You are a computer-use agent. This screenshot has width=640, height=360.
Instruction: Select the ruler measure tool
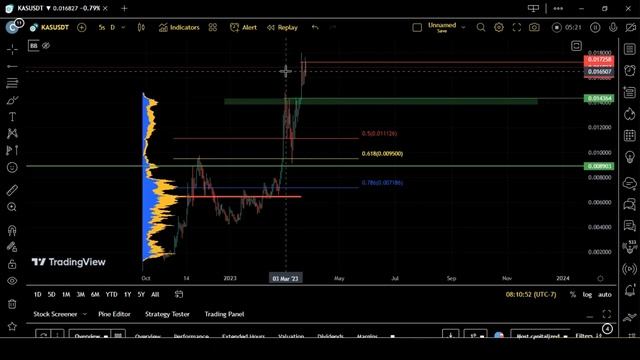tap(12, 190)
